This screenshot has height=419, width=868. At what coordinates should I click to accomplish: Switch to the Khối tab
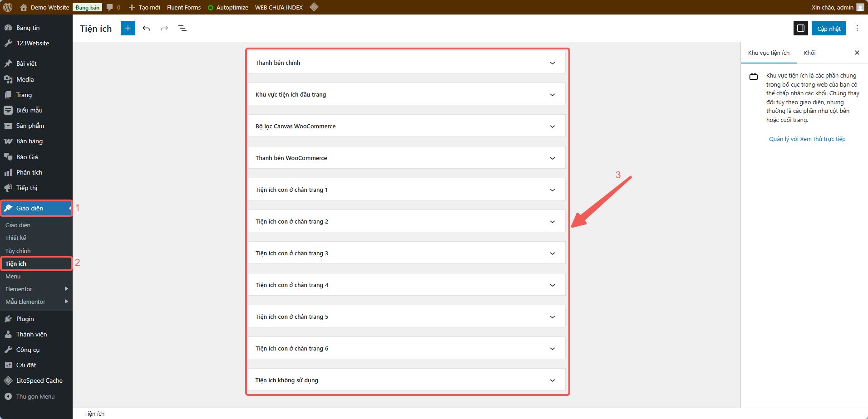pos(809,53)
